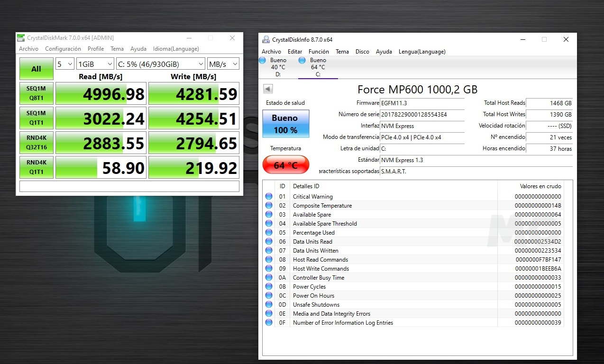Run all benchmarks with the All button
604x364 pixels.
(x=36, y=69)
